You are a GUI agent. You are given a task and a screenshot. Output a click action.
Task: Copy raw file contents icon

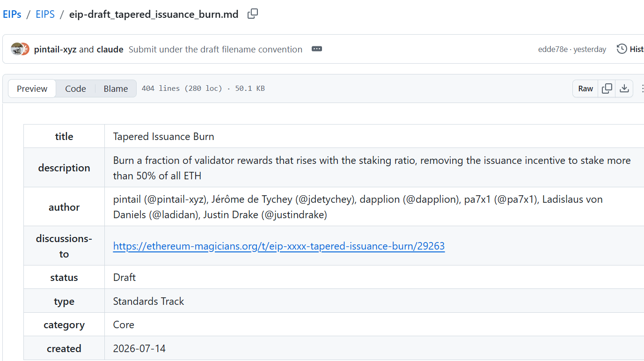tap(607, 88)
